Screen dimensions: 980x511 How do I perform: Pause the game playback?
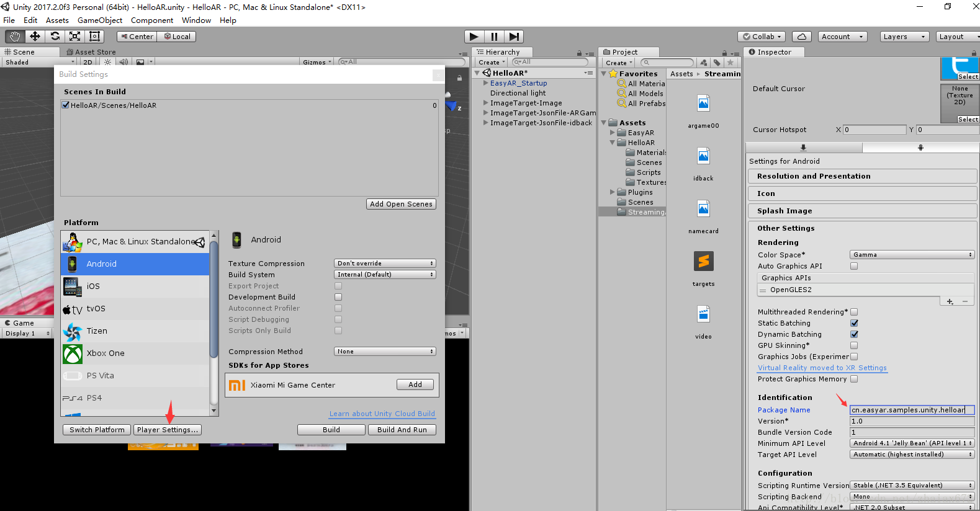click(494, 37)
